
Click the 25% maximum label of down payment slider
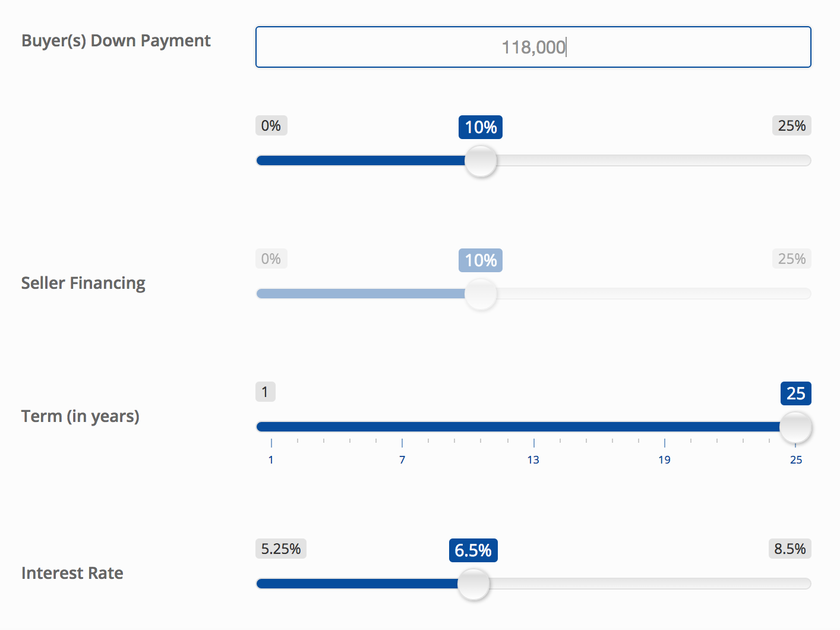click(x=791, y=126)
